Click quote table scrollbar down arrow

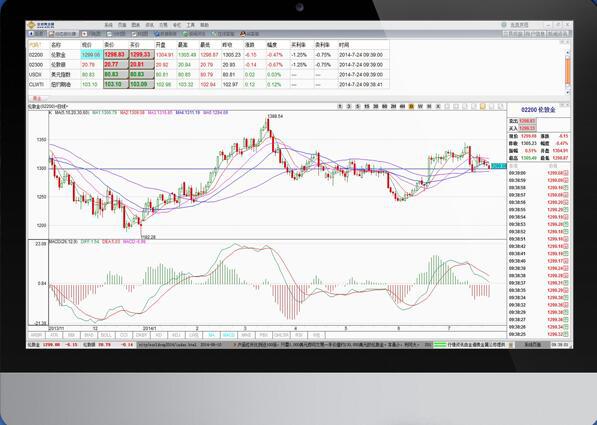click(568, 92)
